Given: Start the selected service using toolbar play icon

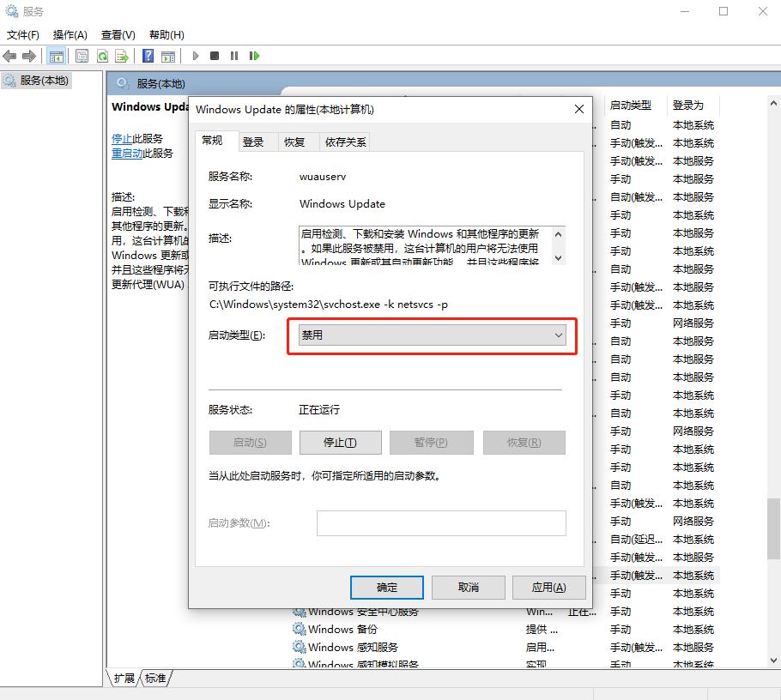Looking at the screenshot, I should point(194,56).
